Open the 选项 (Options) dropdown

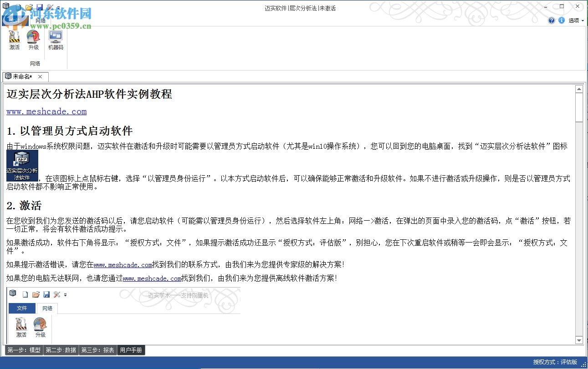pos(574,20)
